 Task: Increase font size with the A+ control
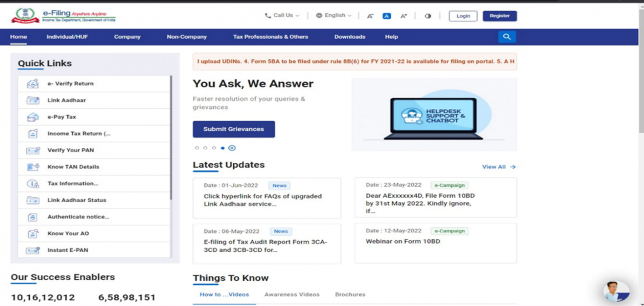403,15
